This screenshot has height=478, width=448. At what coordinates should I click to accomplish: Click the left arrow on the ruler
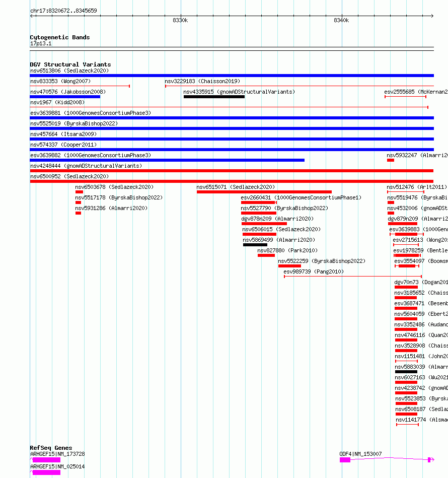tap(31, 16)
